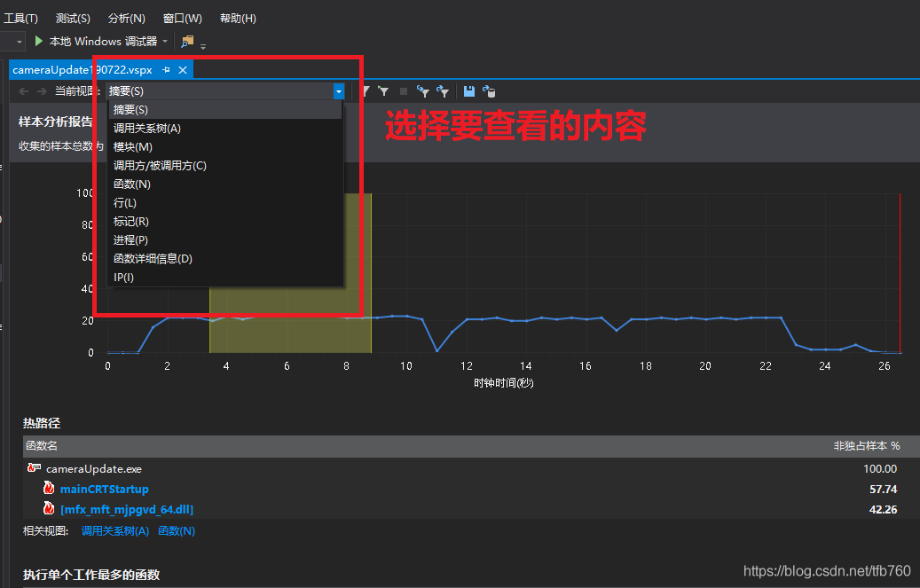Click flame icon next to mainCRTStartup
This screenshot has width=920, height=588.
pyautogui.click(x=49, y=488)
